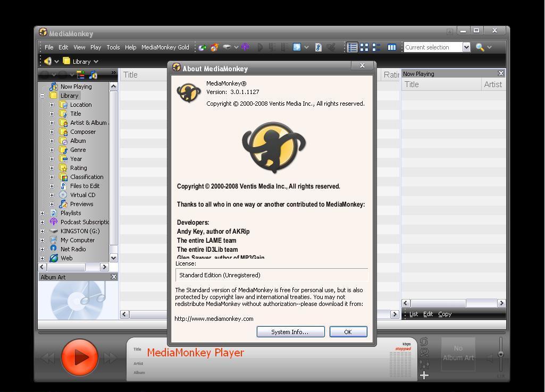Open the Current selection dropdown
This screenshot has height=392, width=545.
point(466,47)
